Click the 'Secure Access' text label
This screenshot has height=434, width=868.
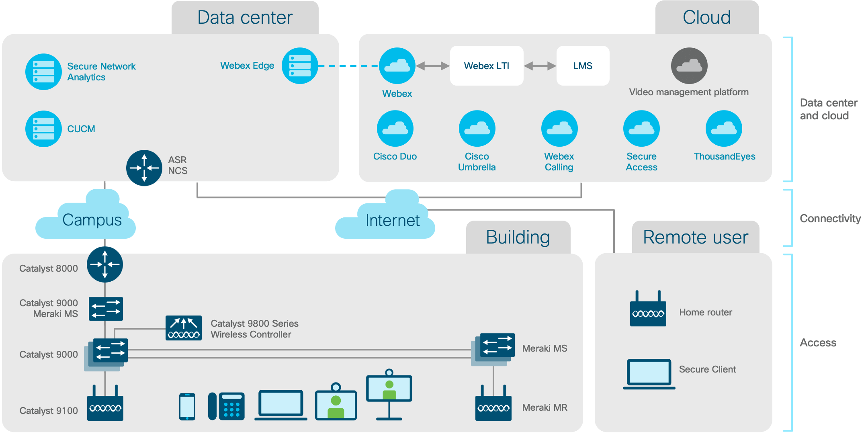[x=641, y=162]
